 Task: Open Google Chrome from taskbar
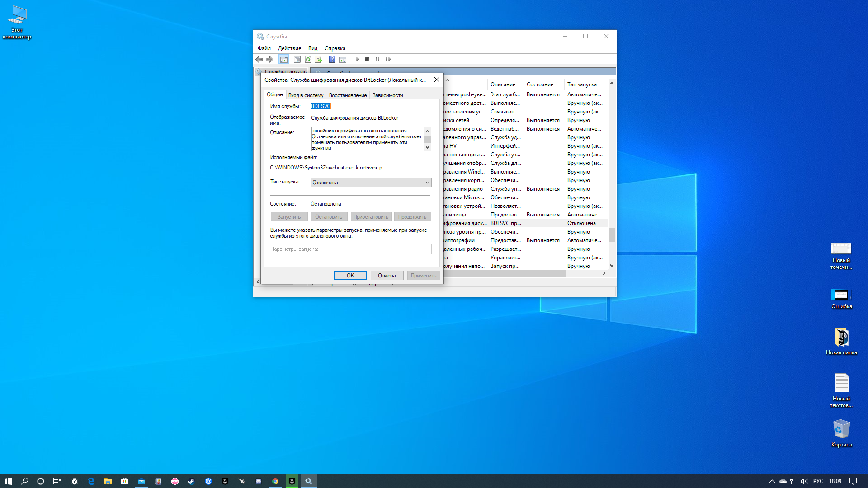[x=275, y=481]
